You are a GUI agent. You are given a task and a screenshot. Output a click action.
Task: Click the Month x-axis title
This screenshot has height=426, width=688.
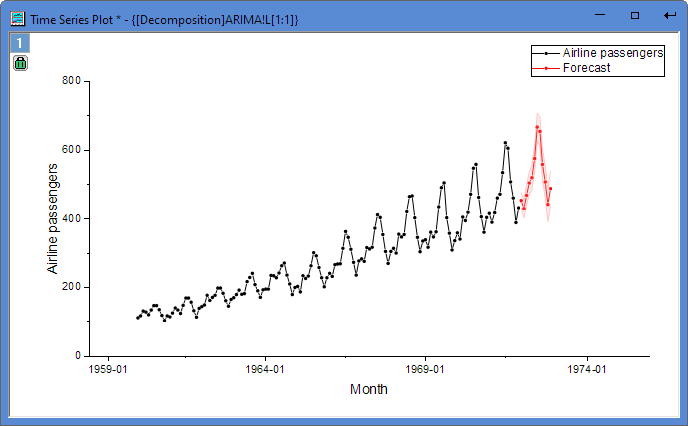pos(368,390)
